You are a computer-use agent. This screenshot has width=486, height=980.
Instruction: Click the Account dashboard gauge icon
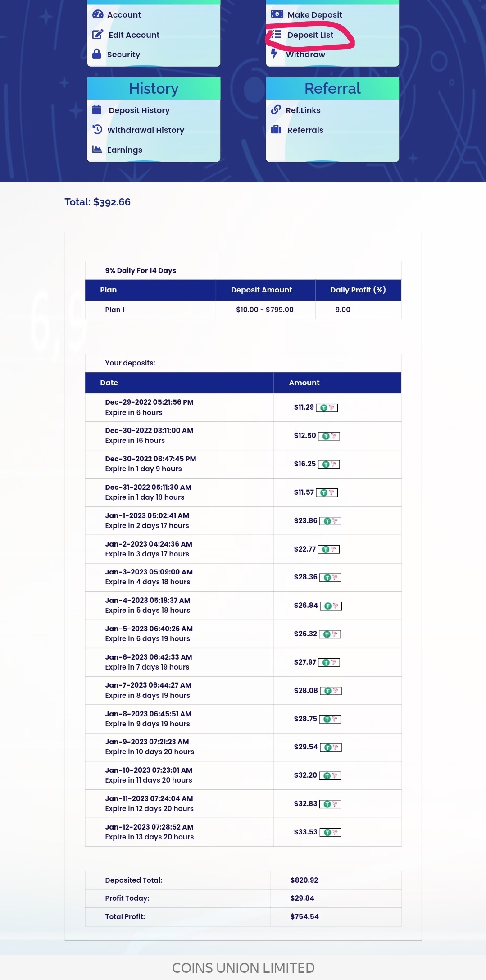97,14
